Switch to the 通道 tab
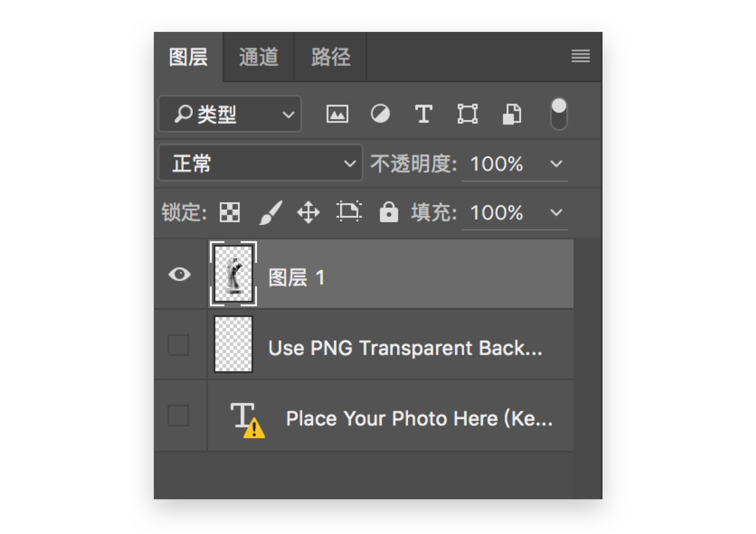This screenshot has width=756, height=534. pos(258,57)
